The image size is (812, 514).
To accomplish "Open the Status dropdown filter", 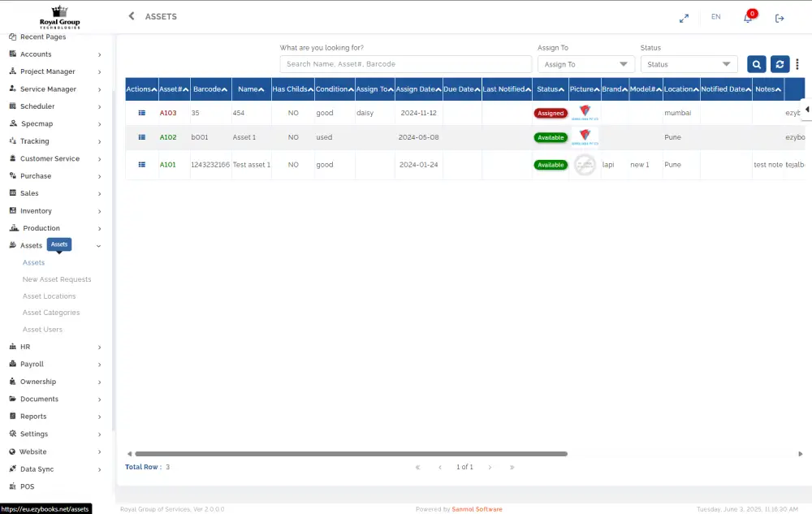I will tap(689, 64).
